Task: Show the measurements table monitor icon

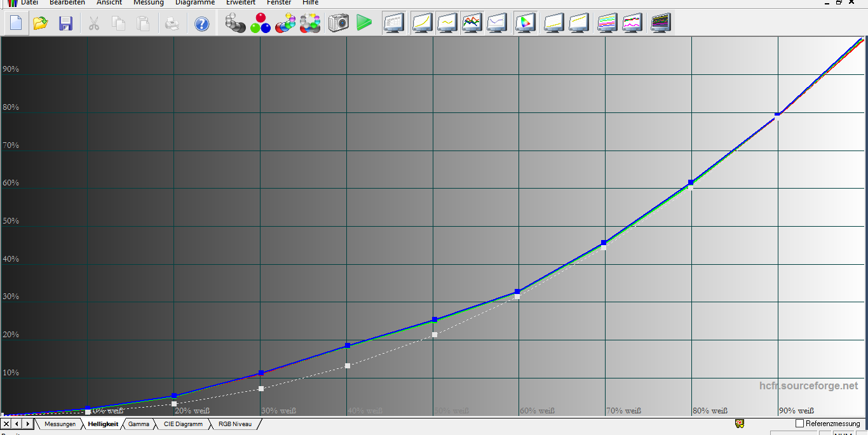Action: coord(394,23)
